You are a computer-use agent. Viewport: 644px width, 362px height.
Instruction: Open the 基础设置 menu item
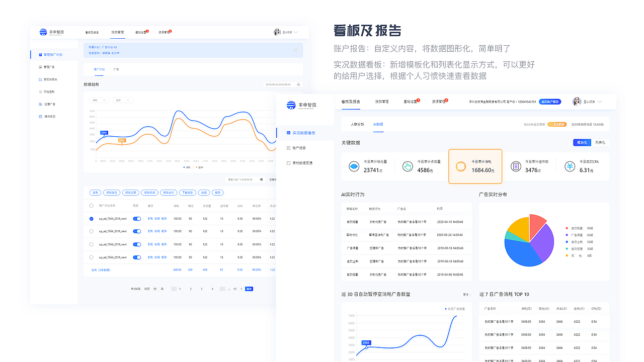tap(410, 102)
